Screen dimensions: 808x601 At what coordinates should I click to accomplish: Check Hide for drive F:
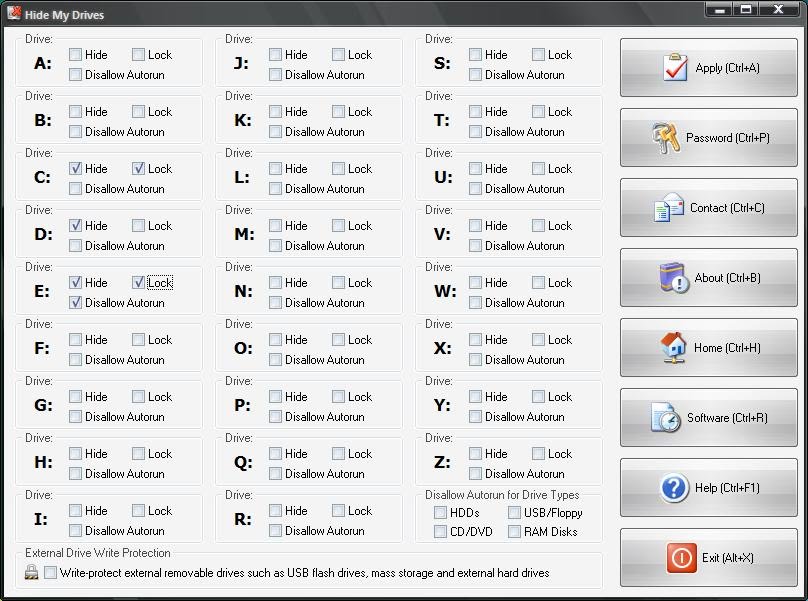pyautogui.click(x=75, y=340)
